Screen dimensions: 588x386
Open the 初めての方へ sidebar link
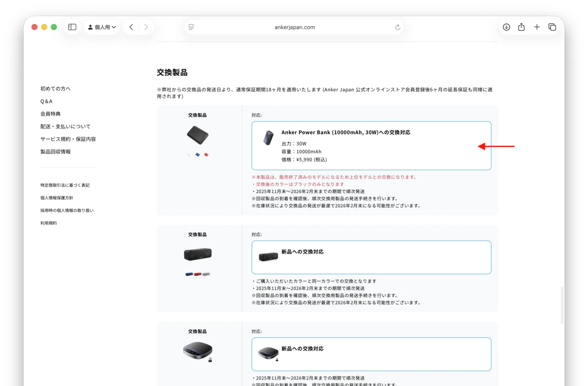[56, 89]
